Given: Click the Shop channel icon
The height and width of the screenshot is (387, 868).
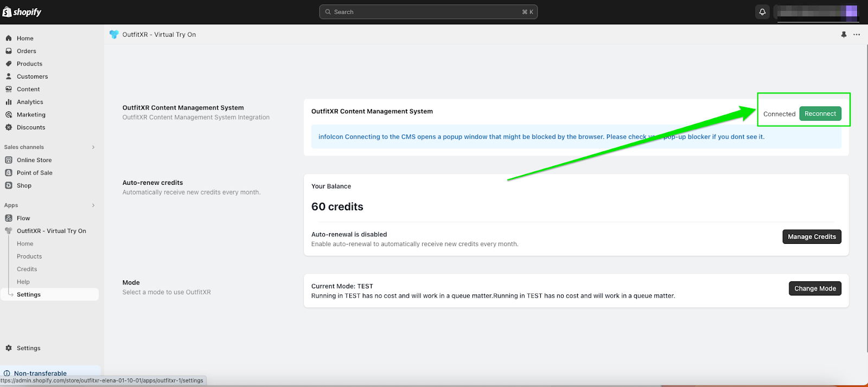Looking at the screenshot, I should pyautogui.click(x=9, y=185).
